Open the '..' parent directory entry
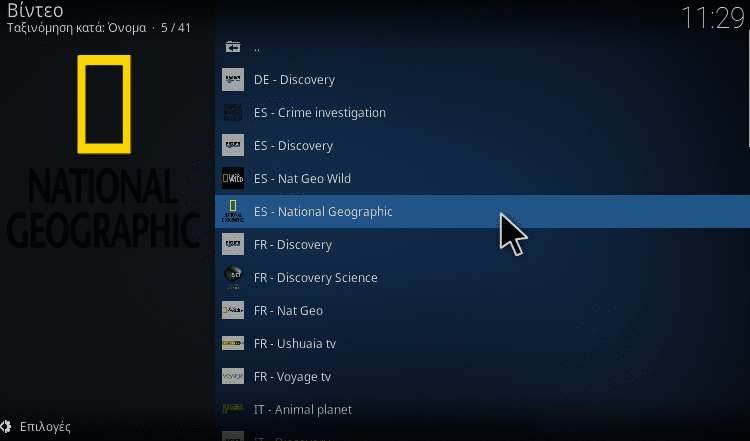This screenshot has width=750, height=441. [x=482, y=47]
